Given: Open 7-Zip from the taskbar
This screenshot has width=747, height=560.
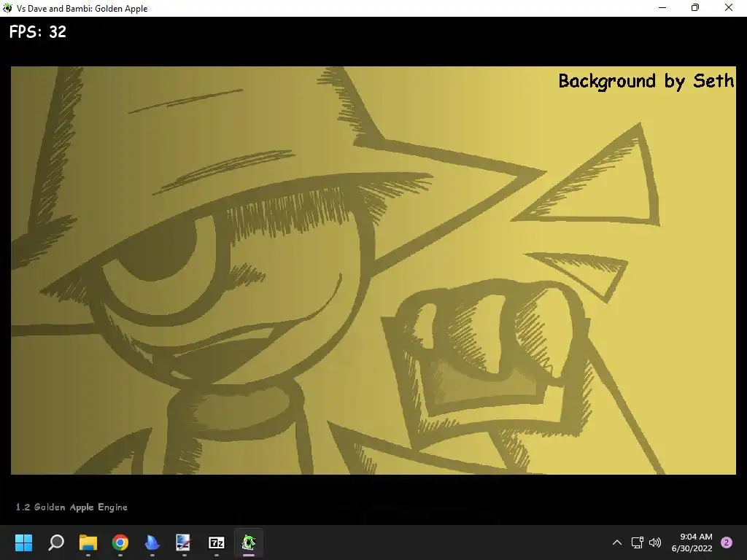Looking at the screenshot, I should point(216,542).
